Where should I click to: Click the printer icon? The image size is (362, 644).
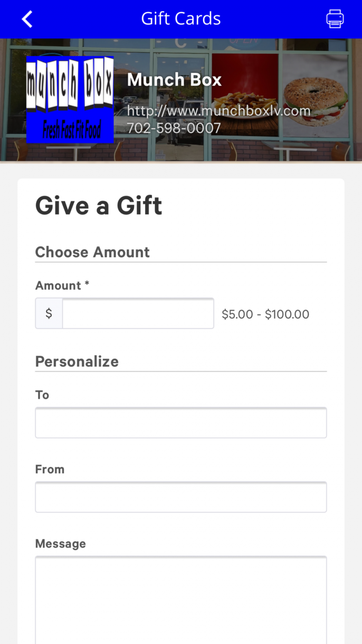[335, 19]
